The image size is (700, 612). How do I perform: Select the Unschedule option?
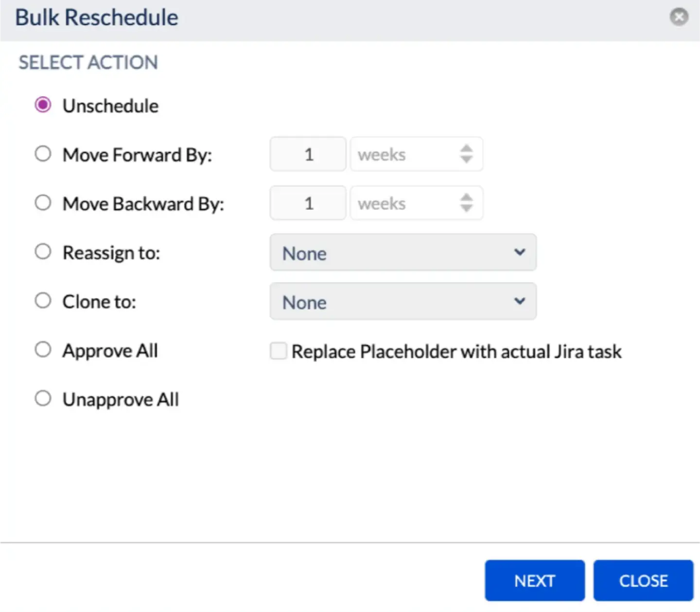(43, 104)
